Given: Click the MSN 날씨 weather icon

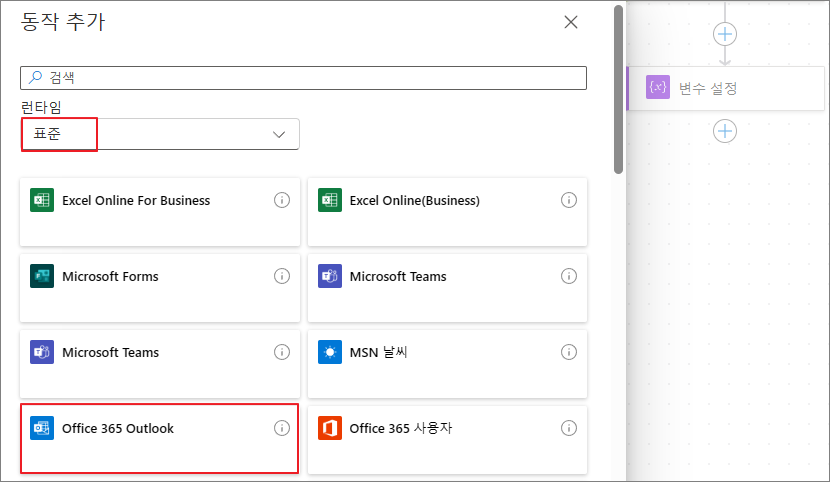Looking at the screenshot, I should tap(330, 352).
